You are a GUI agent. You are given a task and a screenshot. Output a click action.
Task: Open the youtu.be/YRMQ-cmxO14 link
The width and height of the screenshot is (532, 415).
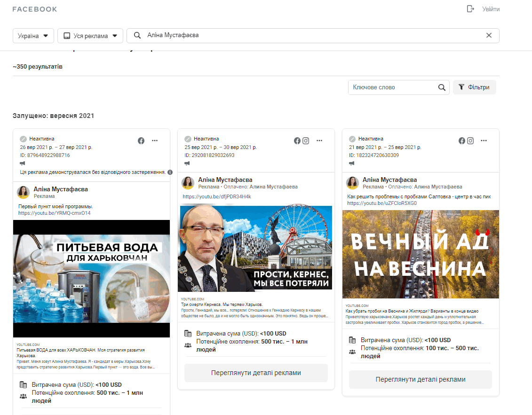[54, 213]
